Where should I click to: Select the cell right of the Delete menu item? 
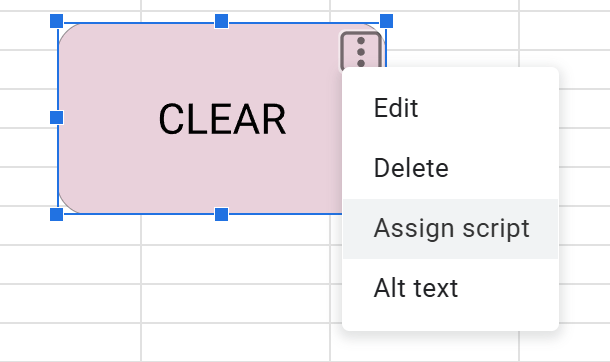tap(584, 187)
